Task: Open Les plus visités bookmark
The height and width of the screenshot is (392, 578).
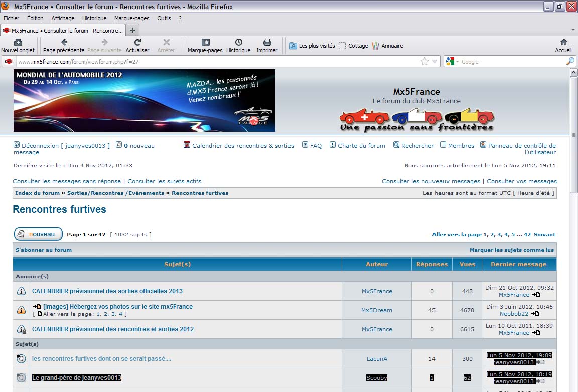Action: [x=312, y=46]
